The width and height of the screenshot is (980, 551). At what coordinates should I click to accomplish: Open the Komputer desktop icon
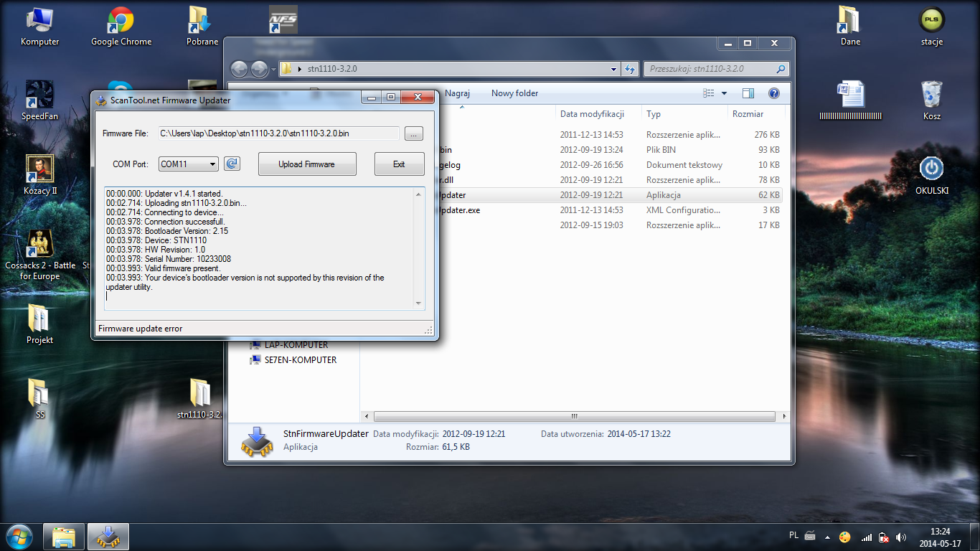tap(39, 27)
